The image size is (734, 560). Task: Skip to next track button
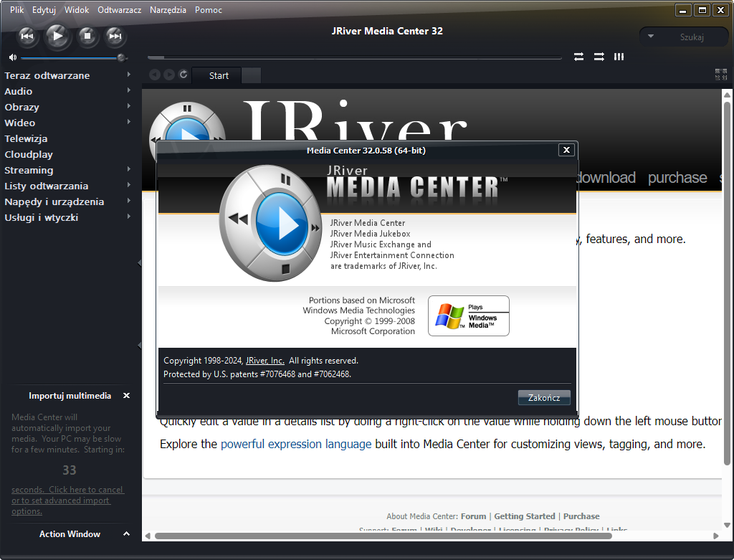[x=115, y=36]
